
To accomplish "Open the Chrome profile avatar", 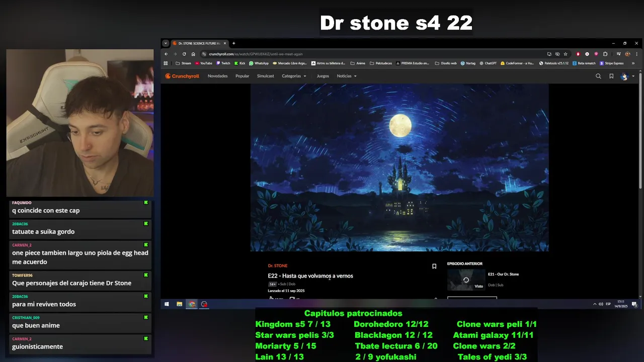I will tap(628, 54).
